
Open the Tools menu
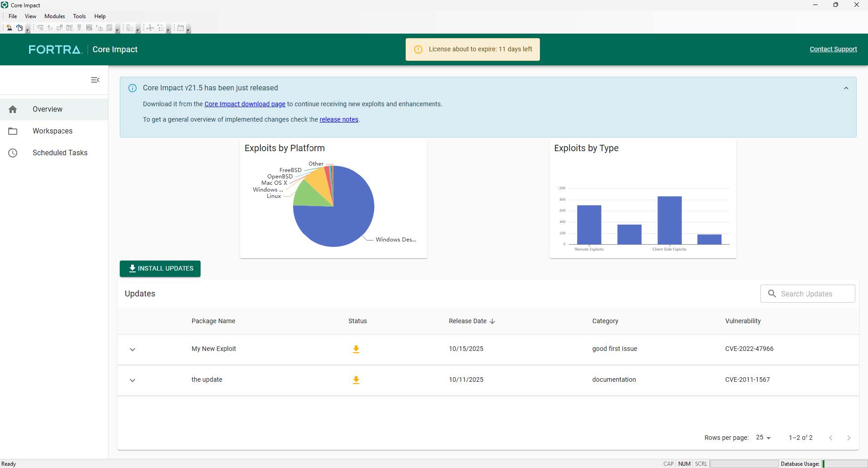pos(79,16)
